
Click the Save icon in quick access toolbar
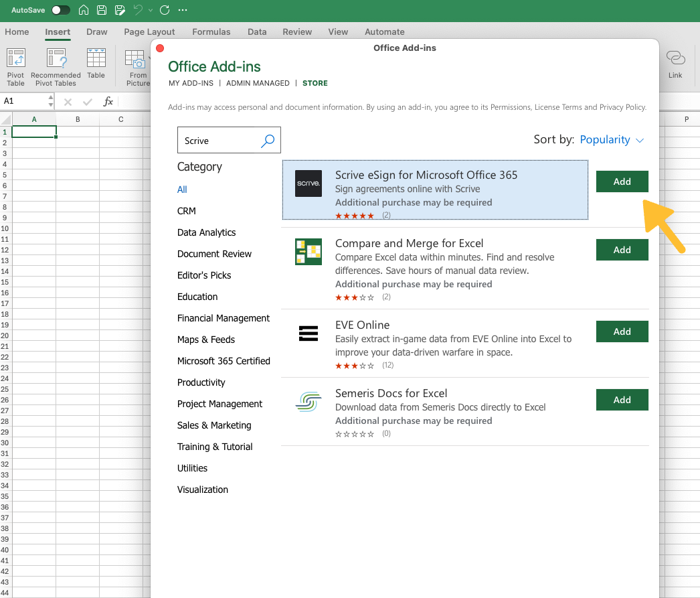pyautogui.click(x=102, y=10)
